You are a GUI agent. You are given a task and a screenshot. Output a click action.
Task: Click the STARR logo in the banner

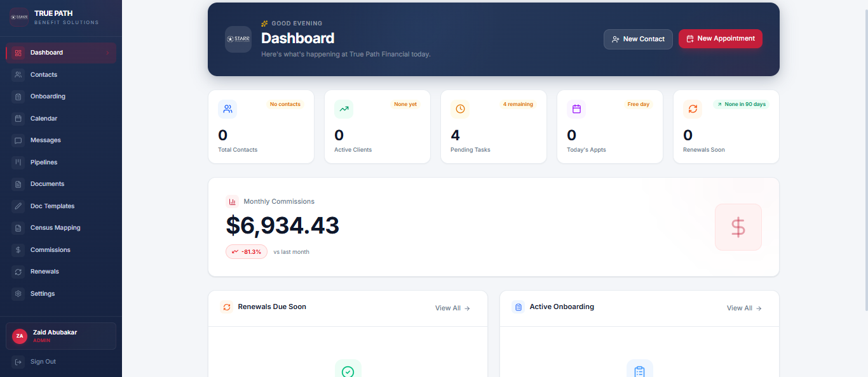(x=238, y=39)
